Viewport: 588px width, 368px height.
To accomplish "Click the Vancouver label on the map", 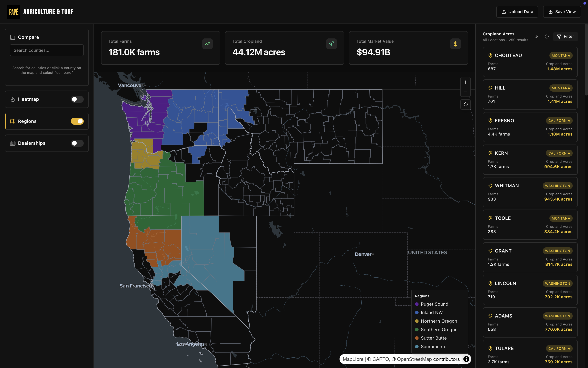I will 130,85.
